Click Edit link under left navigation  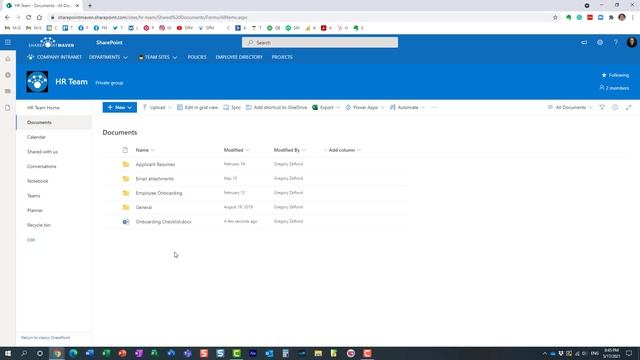coord(31,240)
